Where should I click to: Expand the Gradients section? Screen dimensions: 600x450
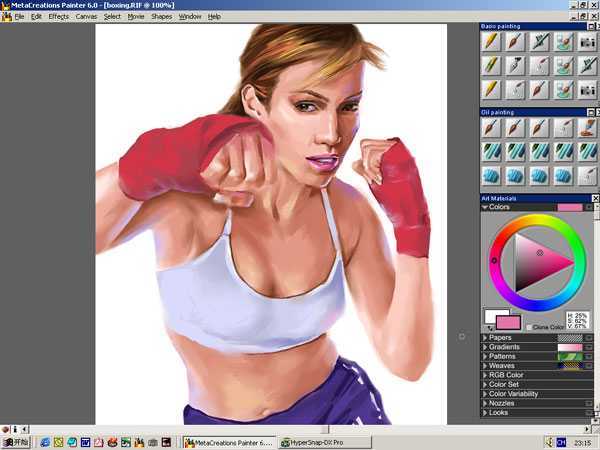[485, 347]
